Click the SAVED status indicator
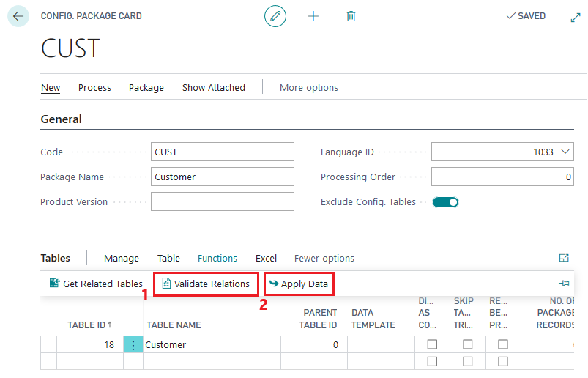The width and height of the screenshot is (588, 378). pos(526,16)
